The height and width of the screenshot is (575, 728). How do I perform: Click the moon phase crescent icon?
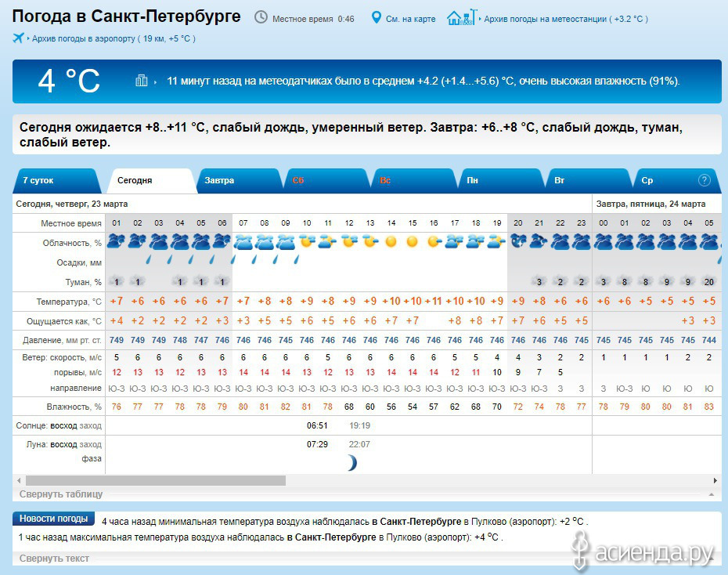pyautogui.click(x=352, y=463)
